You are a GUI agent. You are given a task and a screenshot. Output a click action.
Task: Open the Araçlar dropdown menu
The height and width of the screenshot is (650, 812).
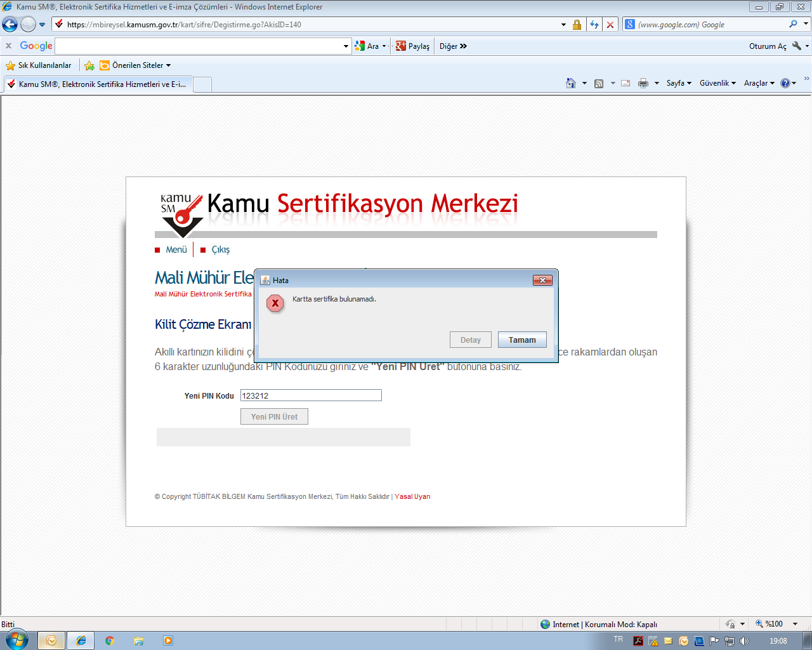point(759,83)
